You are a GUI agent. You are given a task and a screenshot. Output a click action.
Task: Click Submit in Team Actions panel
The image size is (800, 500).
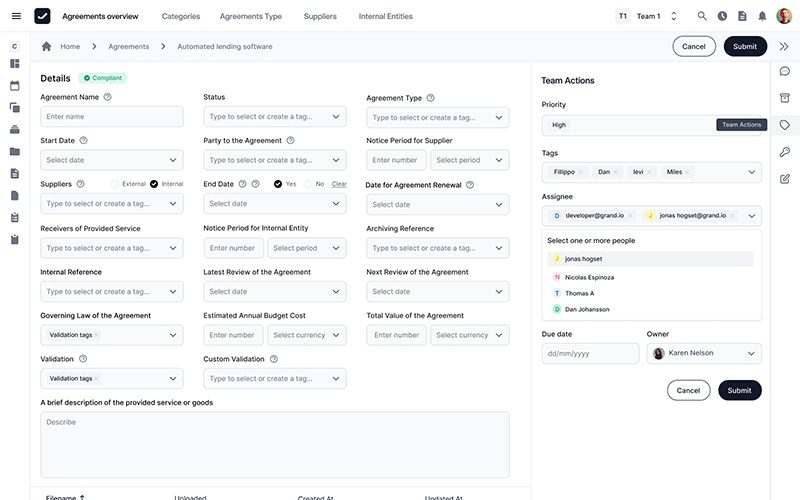click(x=739, y=390)
